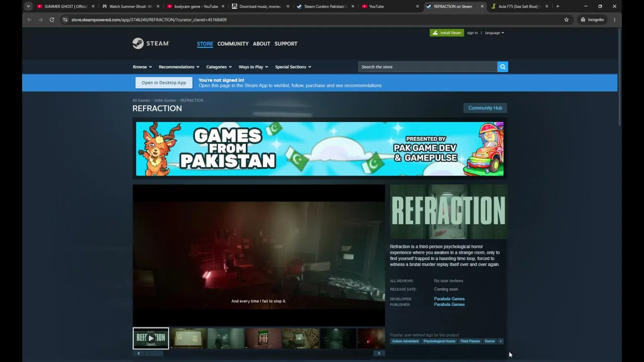Viewport: 644px width, 362px height.
Task: Click the REFRACTION breadcrumb link
Action: (x=192, y=101)
